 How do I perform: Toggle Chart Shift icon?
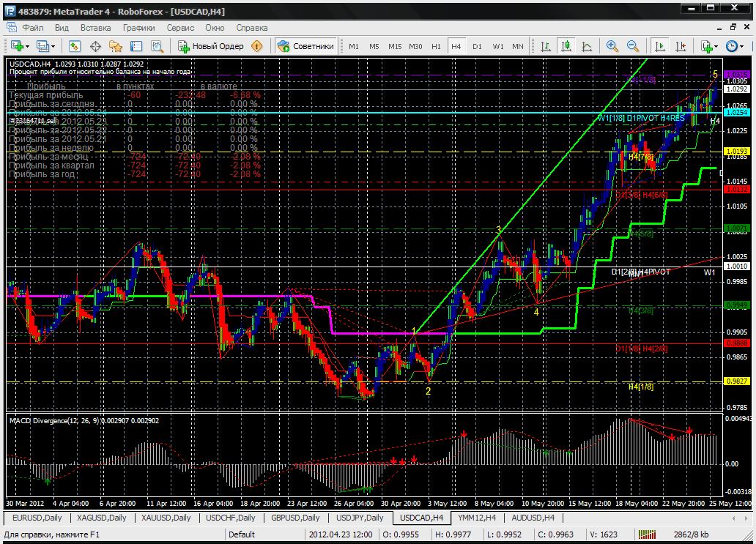point(681,46)
